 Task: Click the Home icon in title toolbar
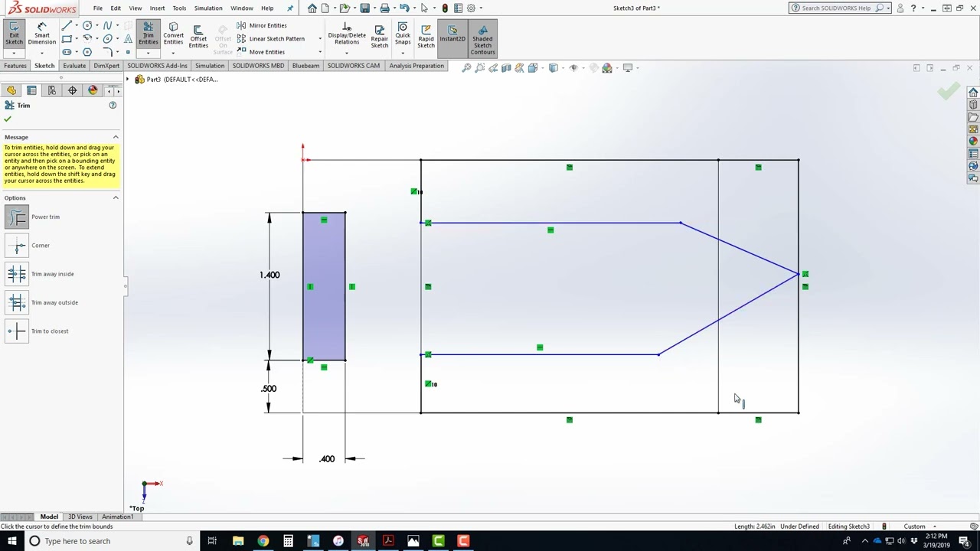(312, 8)
